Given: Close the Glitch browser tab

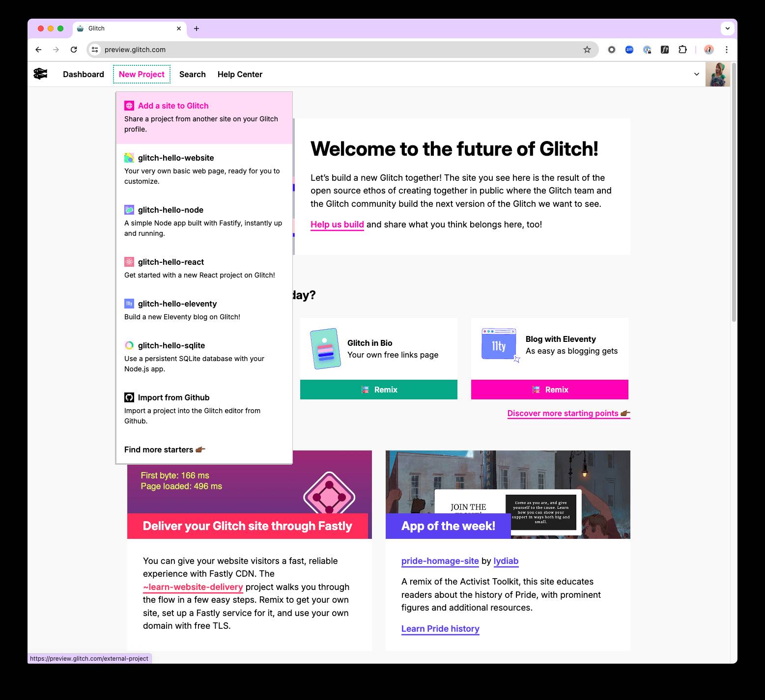Looking at the screenshot, I should click(x=179, y=28).
